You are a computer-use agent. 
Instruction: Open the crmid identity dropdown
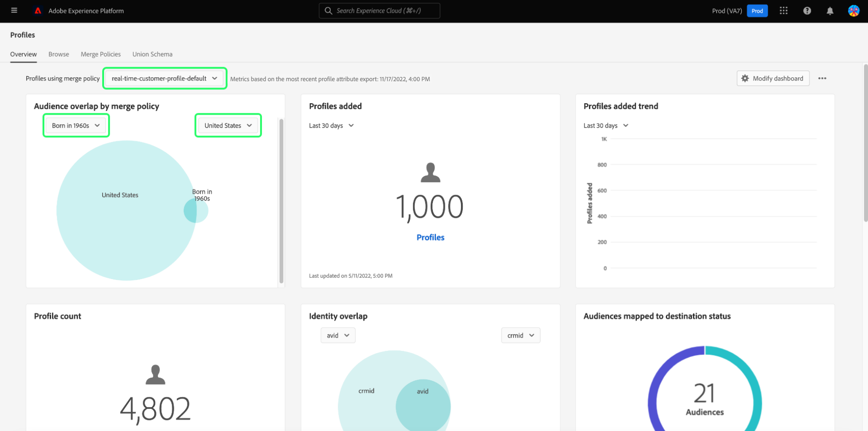click(x=521, y=335)
